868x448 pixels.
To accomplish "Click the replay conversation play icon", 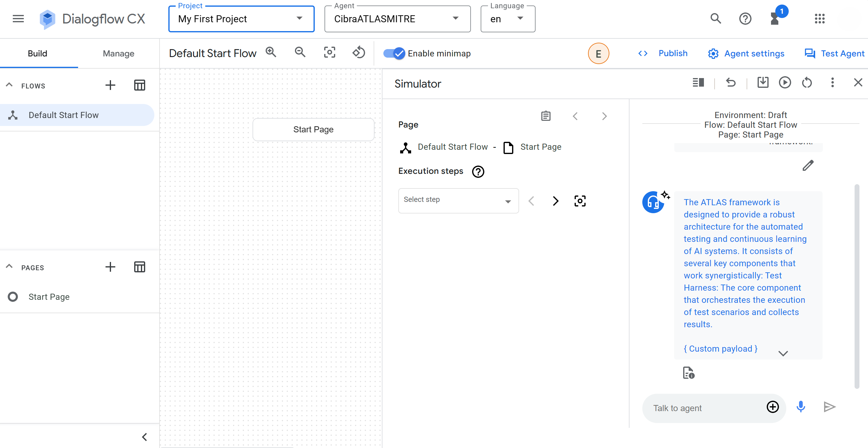I will pos(784,83).
